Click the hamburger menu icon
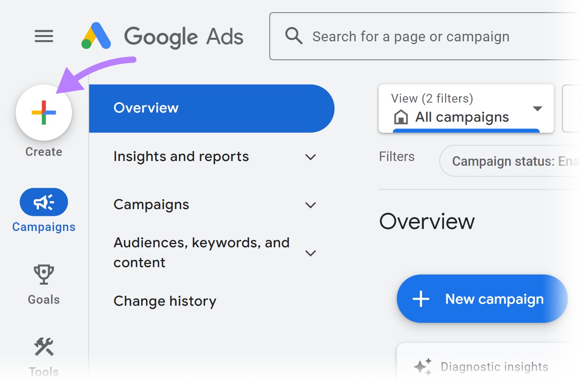 (44, 36)
